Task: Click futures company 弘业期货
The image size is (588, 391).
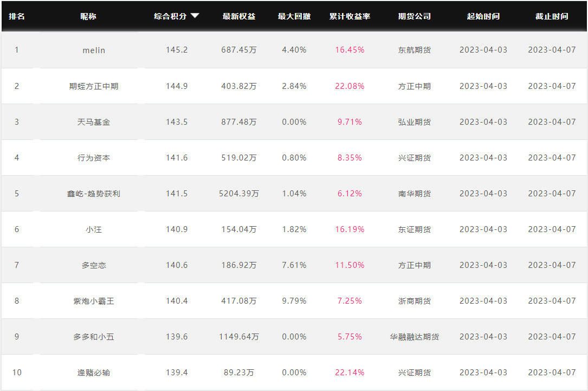Action: (415, 122)
